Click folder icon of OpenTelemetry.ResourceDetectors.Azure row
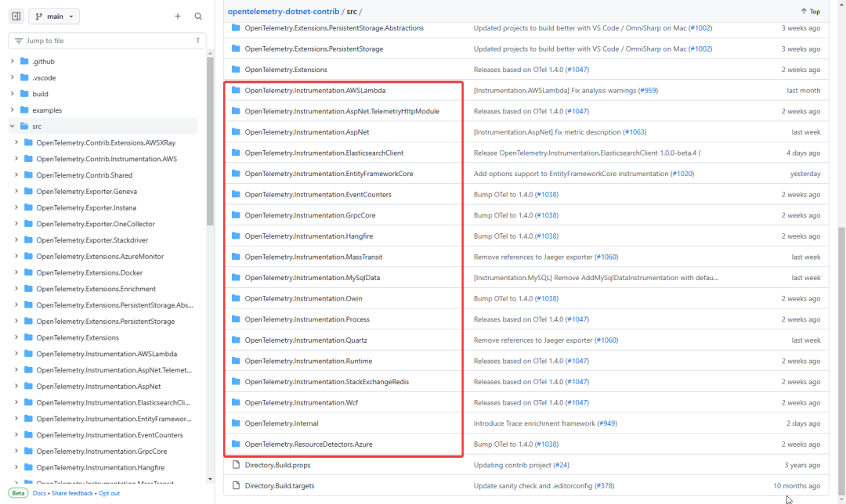This screenshot has height=504, width=846. tap(236, 445)
